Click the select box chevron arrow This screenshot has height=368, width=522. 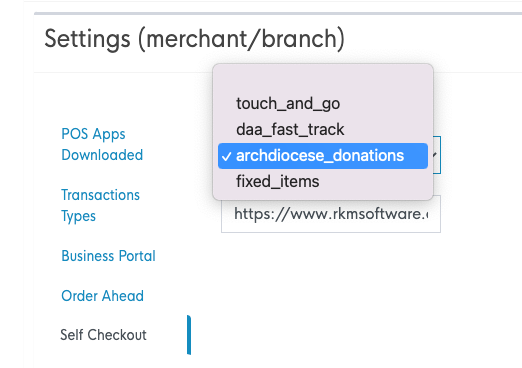coord(435,155)
